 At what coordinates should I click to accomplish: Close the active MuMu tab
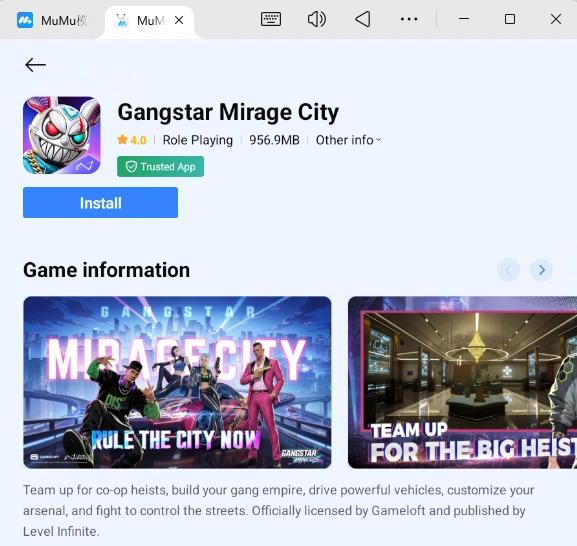179,20
